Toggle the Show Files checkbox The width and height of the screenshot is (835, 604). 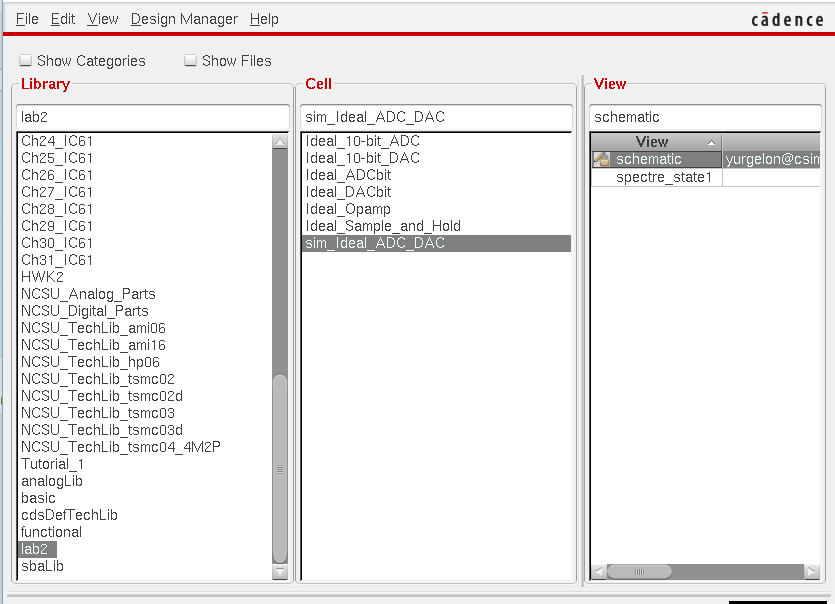tap(190, 61)
